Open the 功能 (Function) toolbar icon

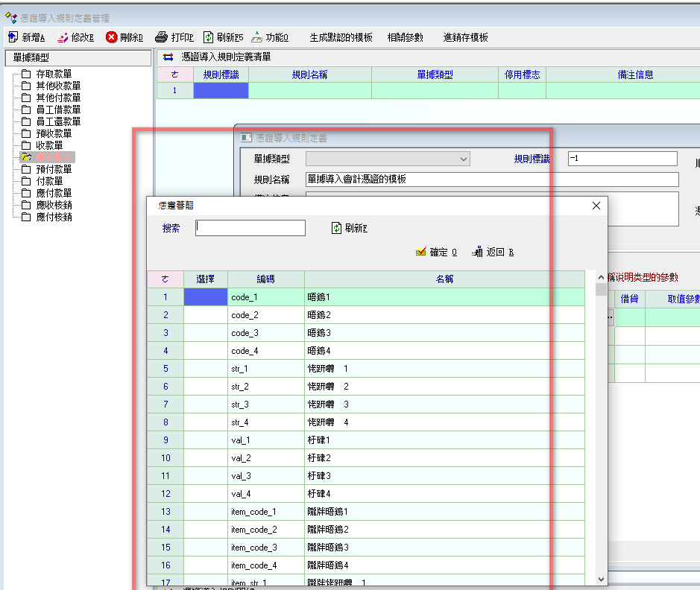click(257, 37)
